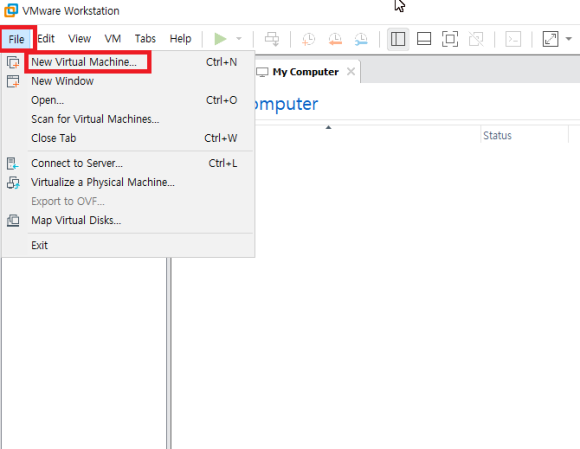Select Open... in the File menu
This screenshot has height=449, width=580.
pyautogui.click(x=128, y=100)
